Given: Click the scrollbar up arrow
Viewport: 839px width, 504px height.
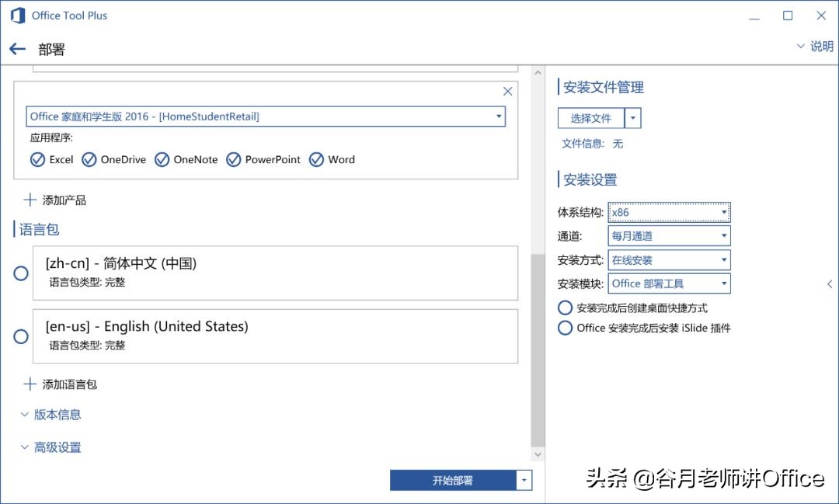Looking at the screenshot, I should click(x=538, y=72).
